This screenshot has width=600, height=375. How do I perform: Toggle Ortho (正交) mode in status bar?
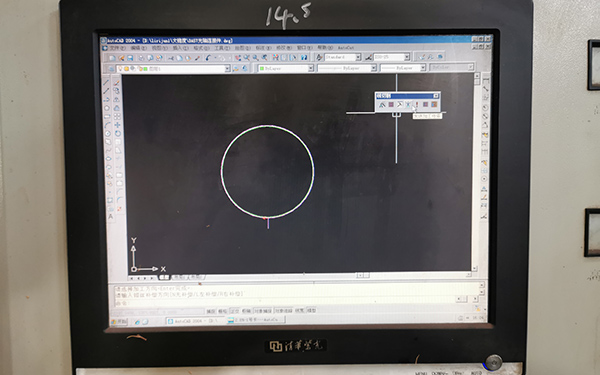pyautogui.click(x=235, y=311)
